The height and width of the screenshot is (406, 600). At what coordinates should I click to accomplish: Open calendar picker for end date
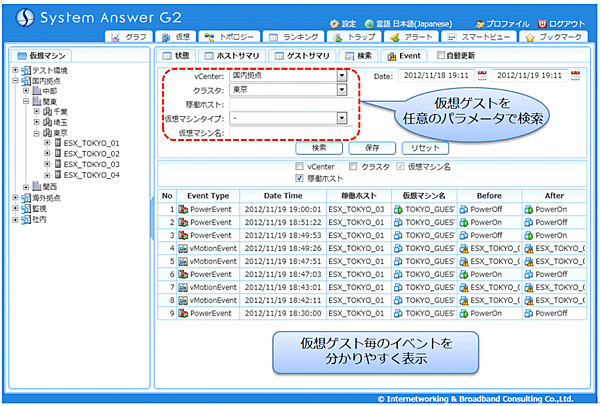[x=575, y=75]
